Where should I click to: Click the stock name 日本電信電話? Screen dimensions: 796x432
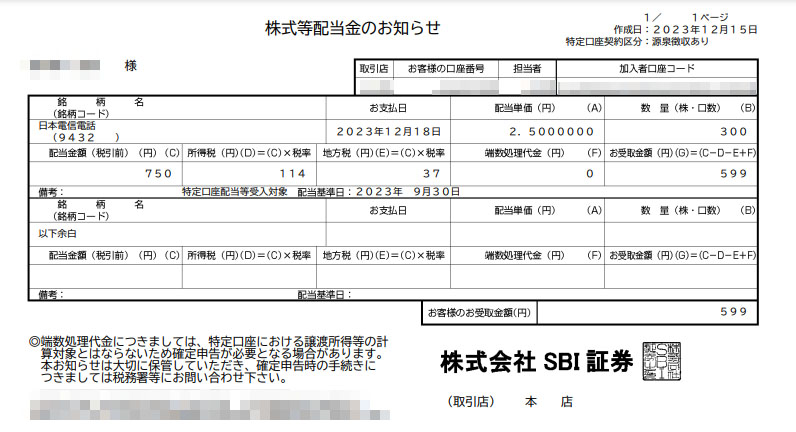(67, 125)
